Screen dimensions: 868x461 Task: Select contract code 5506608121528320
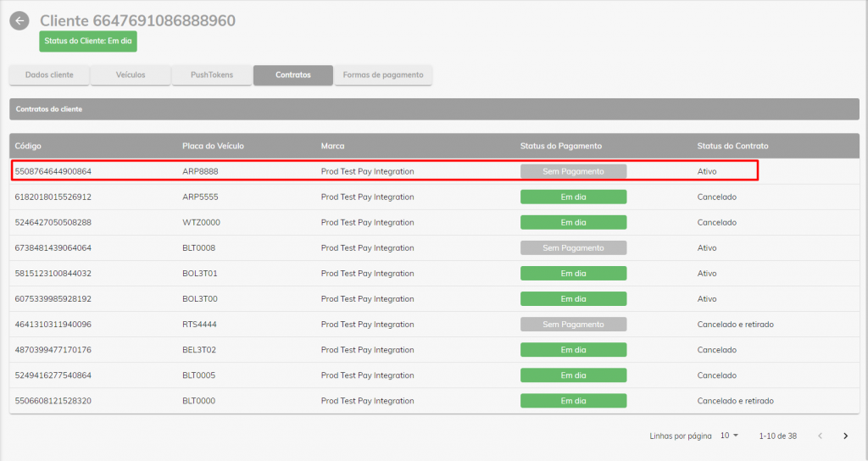[53, 401]
